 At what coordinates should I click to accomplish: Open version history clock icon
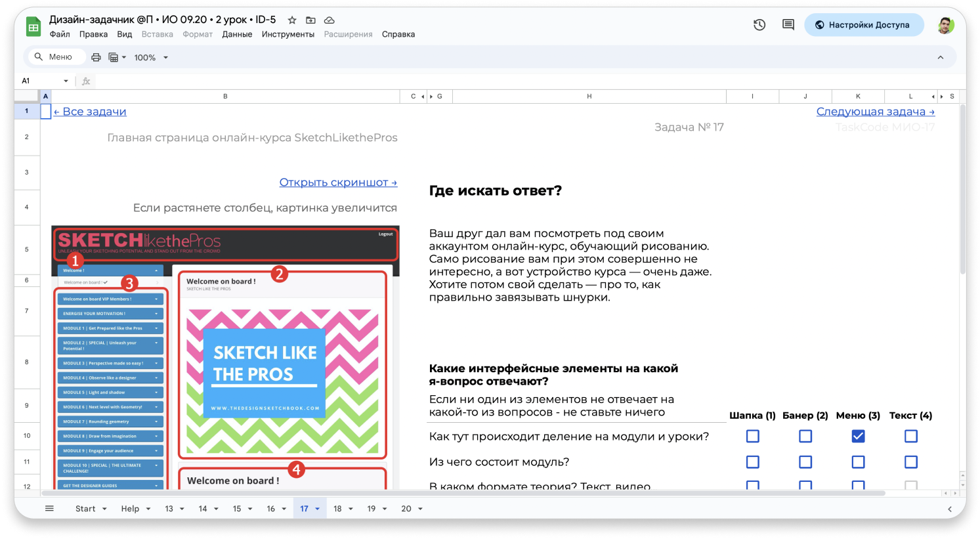point(759,25)
